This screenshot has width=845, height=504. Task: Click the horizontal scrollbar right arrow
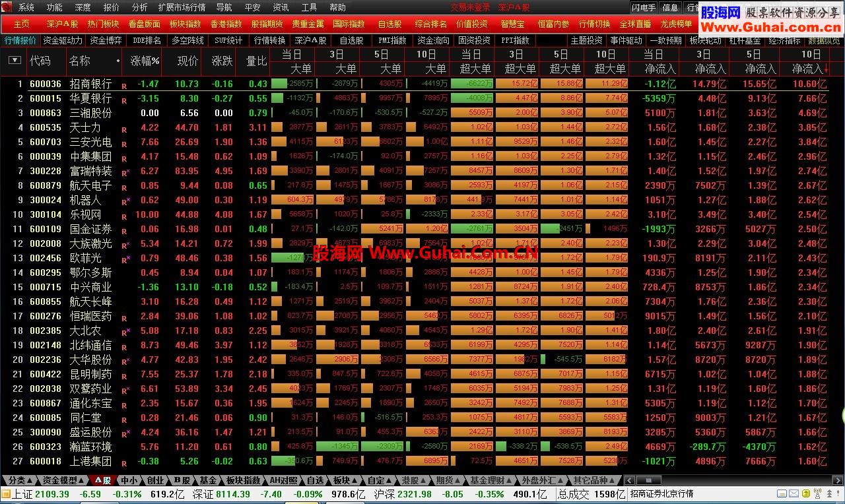pos(838,480)
